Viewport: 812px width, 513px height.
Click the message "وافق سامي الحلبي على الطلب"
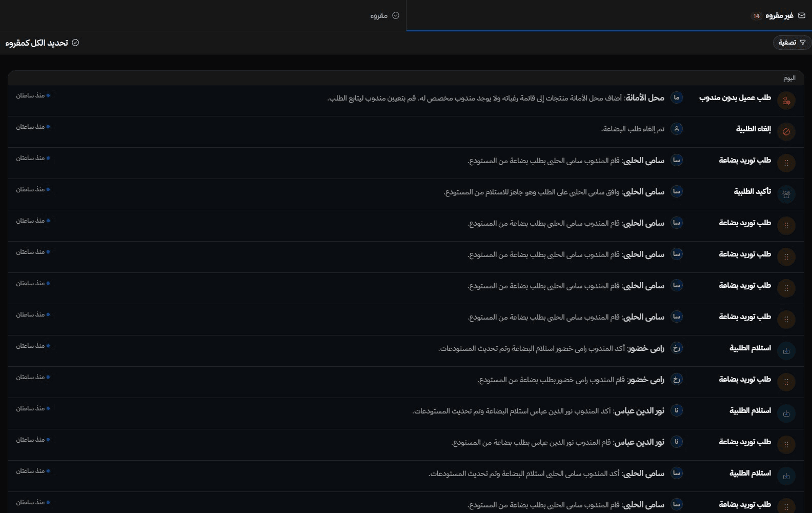coord(532,192)
